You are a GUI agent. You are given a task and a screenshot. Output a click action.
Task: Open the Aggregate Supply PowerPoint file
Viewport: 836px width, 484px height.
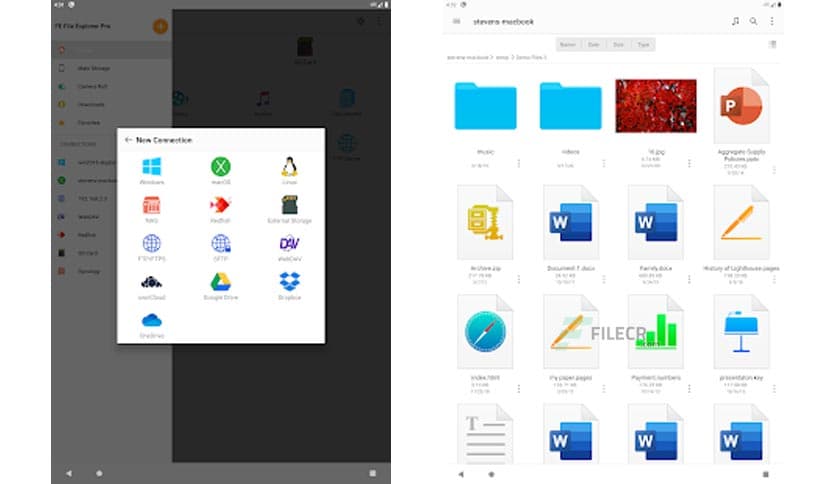[x=741, y=106]
